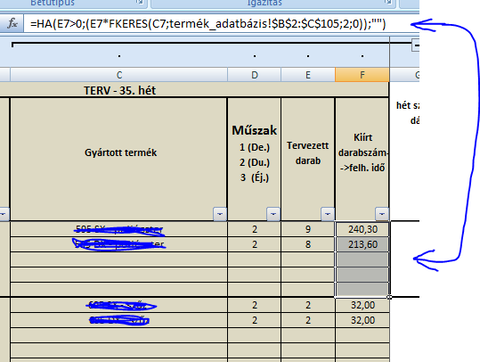Select the Tervezett darab cell with 9
This screenshot has height=362, width=480.
308,229
